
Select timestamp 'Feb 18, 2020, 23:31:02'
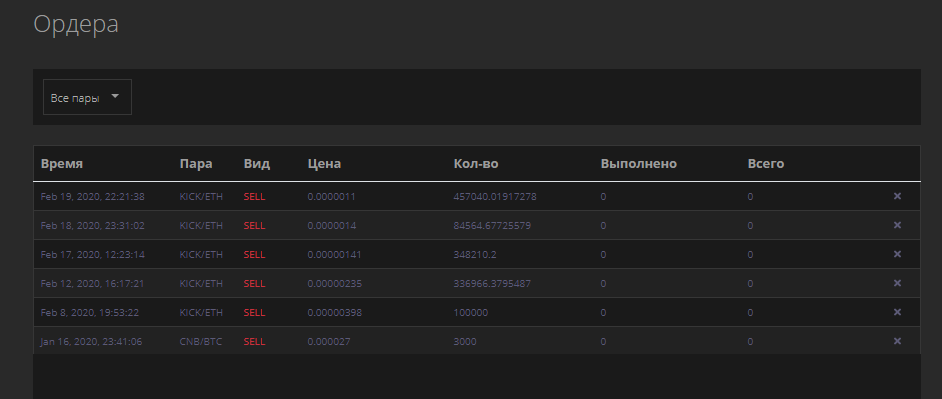(93, 225)
